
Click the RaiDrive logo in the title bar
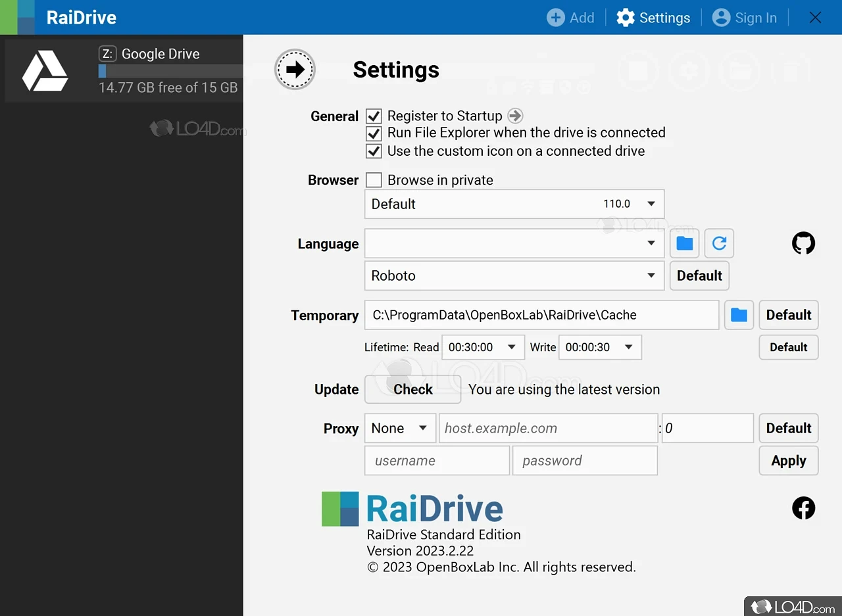[17, 17]
